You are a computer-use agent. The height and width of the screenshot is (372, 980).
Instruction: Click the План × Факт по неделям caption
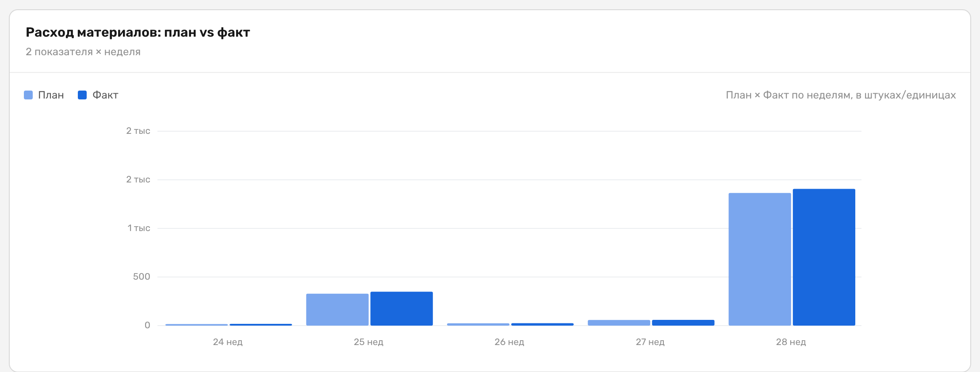point(841,95)
